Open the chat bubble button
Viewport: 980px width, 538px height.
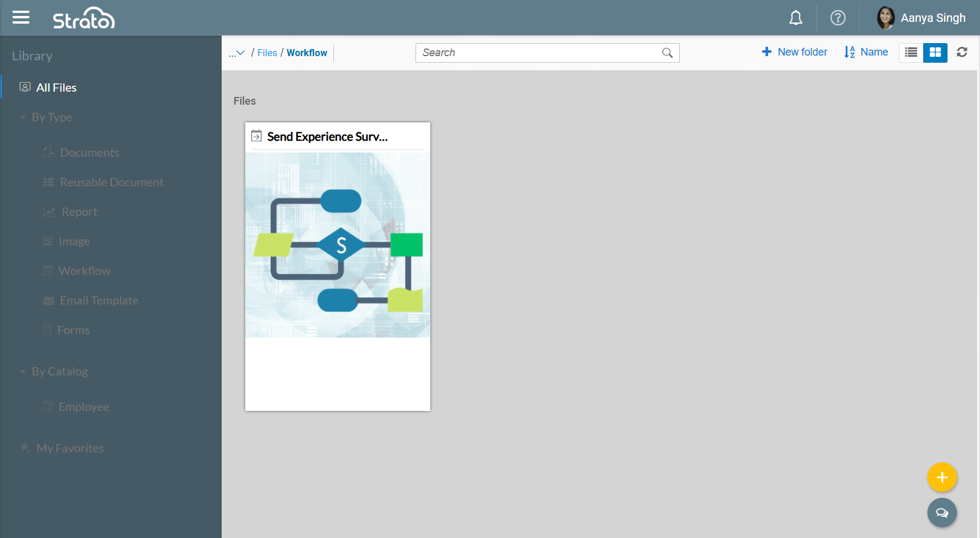[x=942, y=513]
